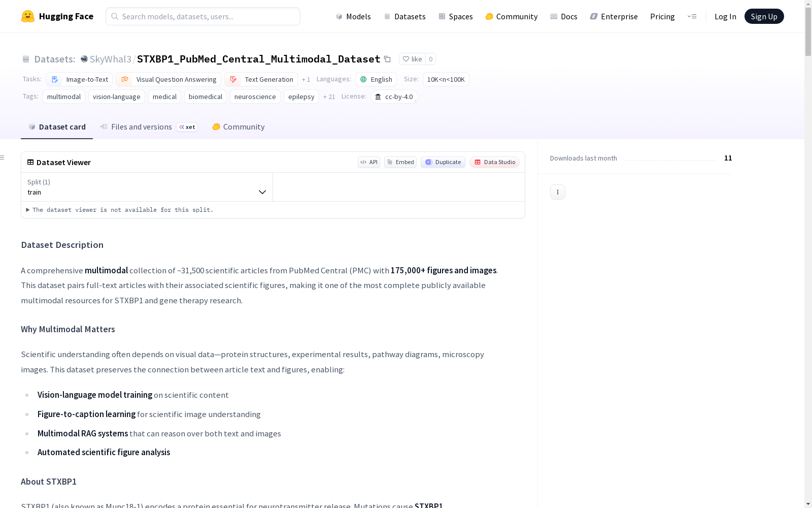Click the Embed button

(x=400, y=162)
